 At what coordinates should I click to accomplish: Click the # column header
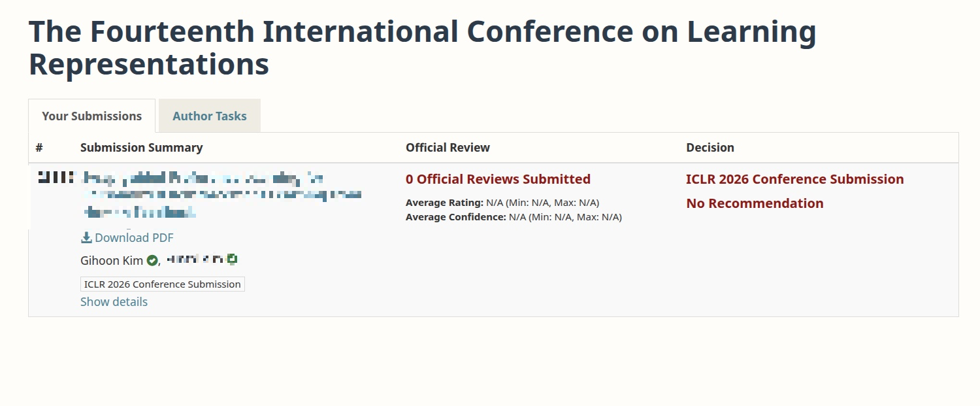point(39,148)
